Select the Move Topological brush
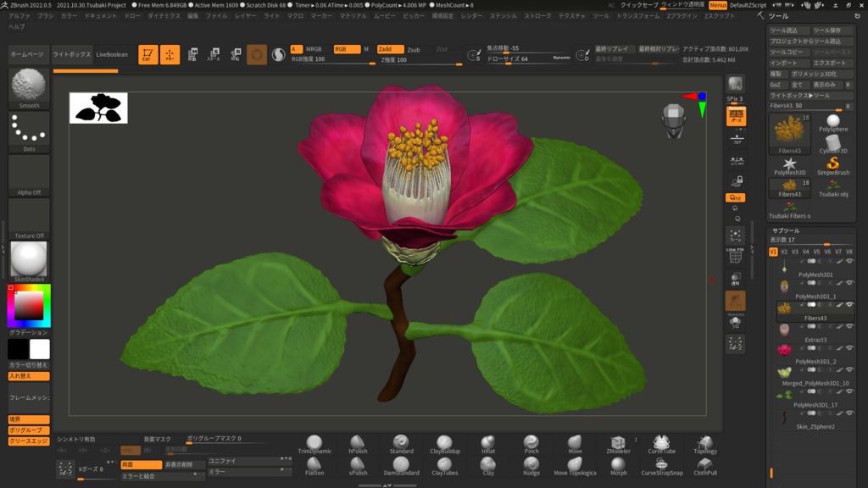This screenshot has height=488, width=868. click(575, 467)
